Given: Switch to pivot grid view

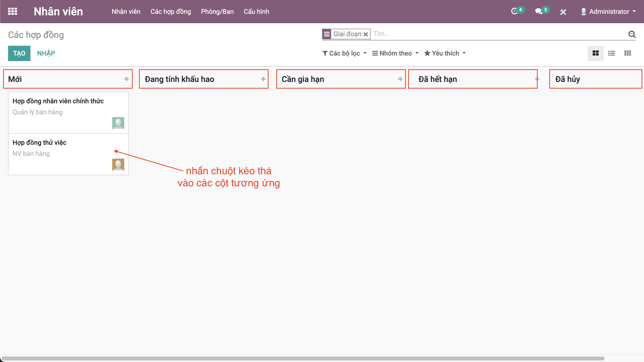Looking at the screenshot, I should tap(627, 53).
